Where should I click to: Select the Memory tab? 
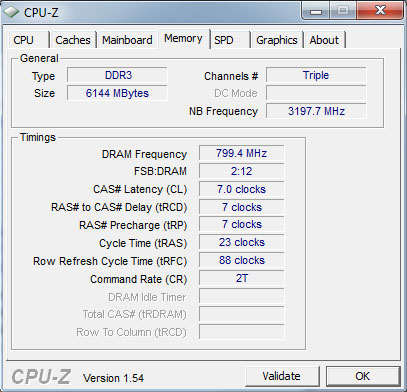click(183, 39)
